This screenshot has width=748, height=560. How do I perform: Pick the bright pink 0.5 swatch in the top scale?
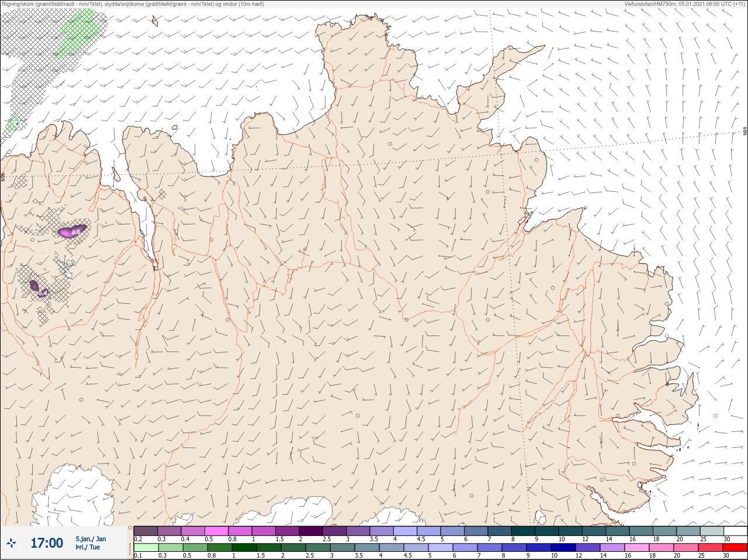pos(216,531)
